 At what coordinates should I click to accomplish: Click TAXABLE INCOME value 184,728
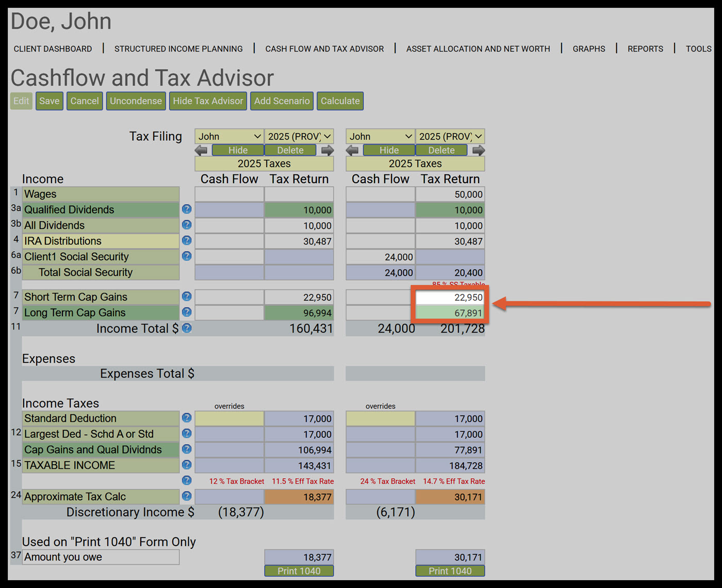pyautogui.click(x=450, y=465)
